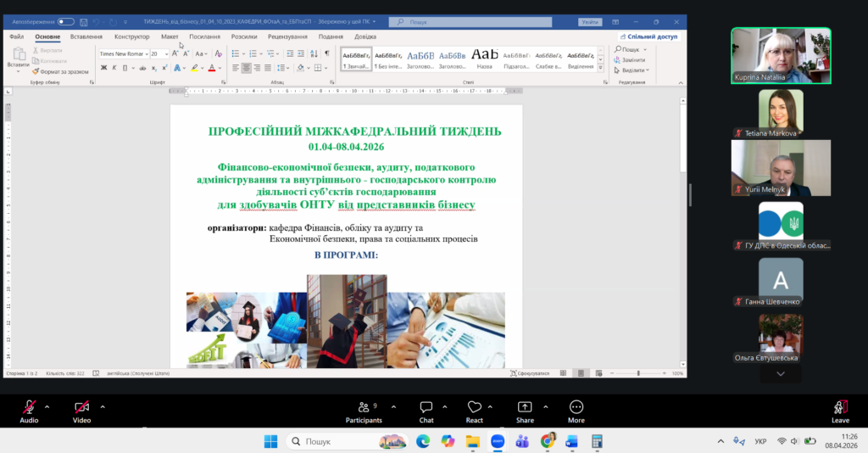Apply bold Ж formatting
The image size is (868, 453).
(x=103, y=68)
